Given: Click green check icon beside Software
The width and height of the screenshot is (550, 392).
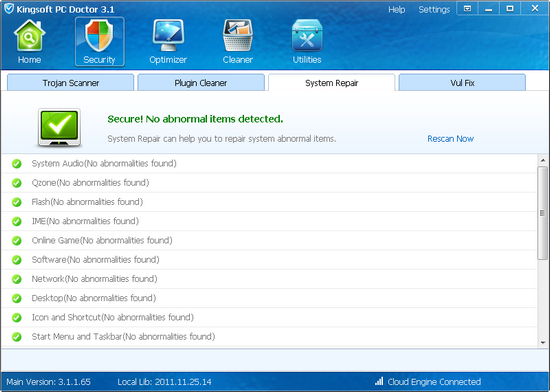Looking at the screenshot, I should (16, 260).
